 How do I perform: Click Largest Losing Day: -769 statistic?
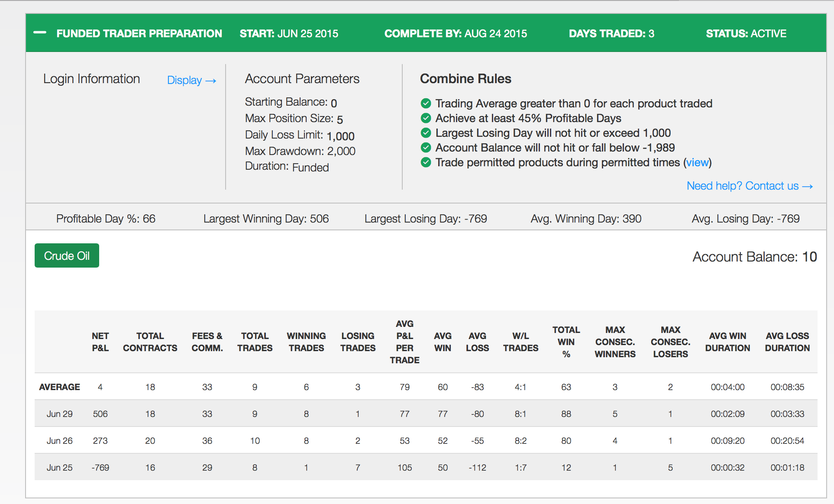pyautogui.click(x=426, y=219)
